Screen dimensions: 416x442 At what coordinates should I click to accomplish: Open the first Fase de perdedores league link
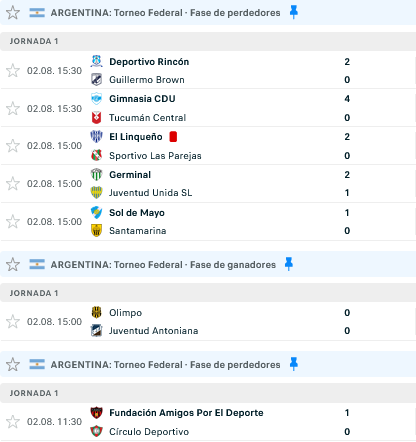[x=165, y=13]
